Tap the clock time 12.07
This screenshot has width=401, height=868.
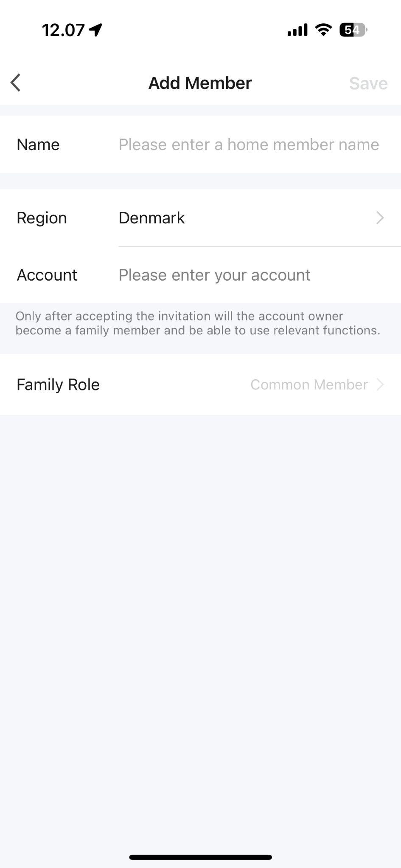[x=63, y=30]
